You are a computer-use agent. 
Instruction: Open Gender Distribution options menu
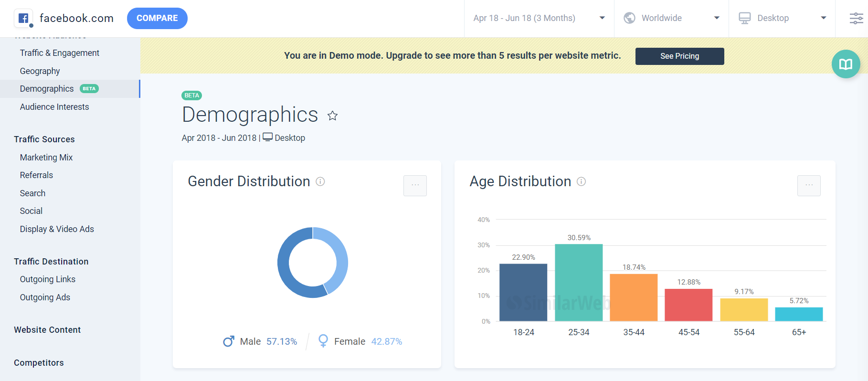pos(415,185)
